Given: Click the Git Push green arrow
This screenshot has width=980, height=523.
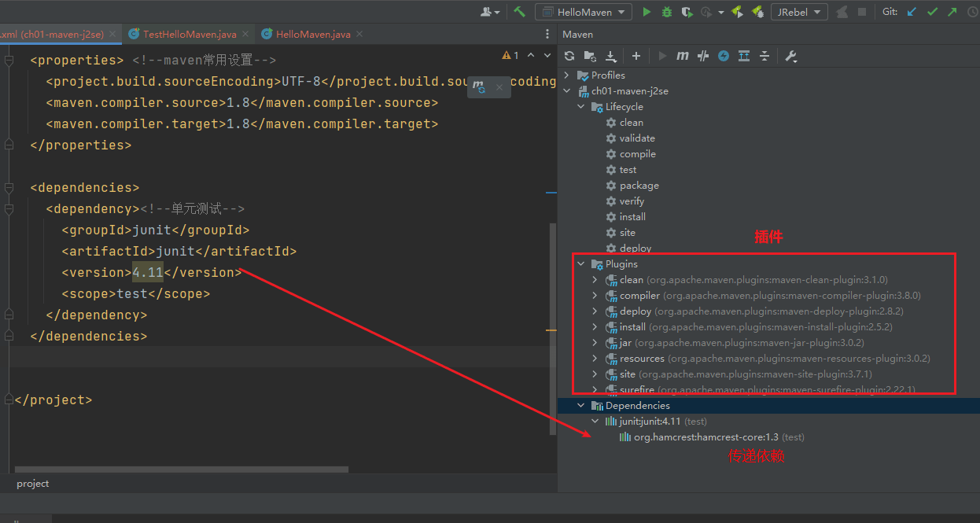Looking at the screenshot, I should tap(952, 12).
